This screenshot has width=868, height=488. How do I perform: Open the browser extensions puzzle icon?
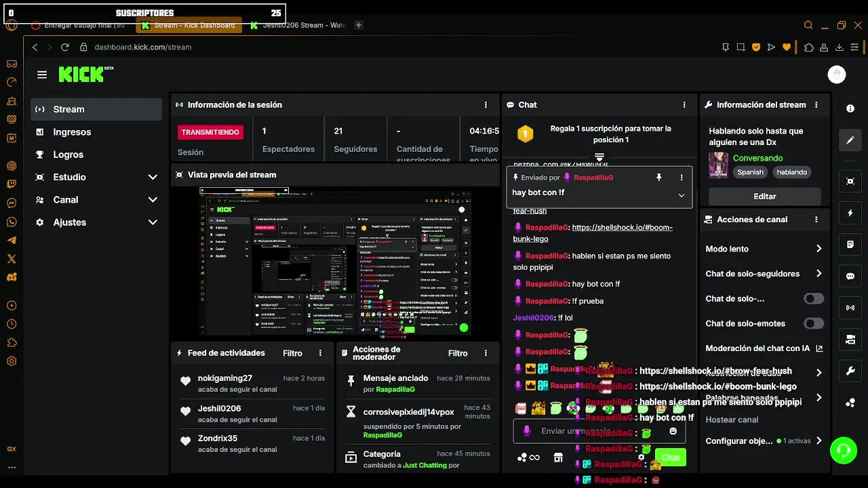tap(808, 47)
